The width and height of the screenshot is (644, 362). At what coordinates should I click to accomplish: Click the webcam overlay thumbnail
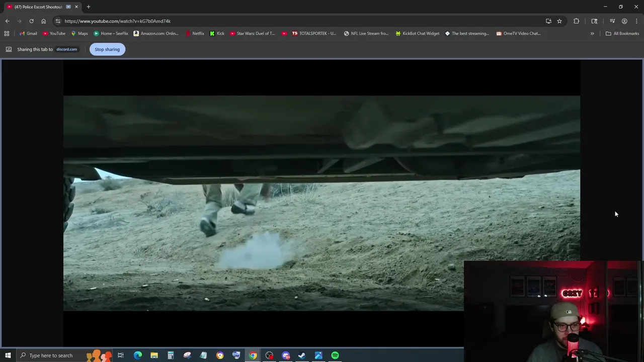(x=553, y=311)
